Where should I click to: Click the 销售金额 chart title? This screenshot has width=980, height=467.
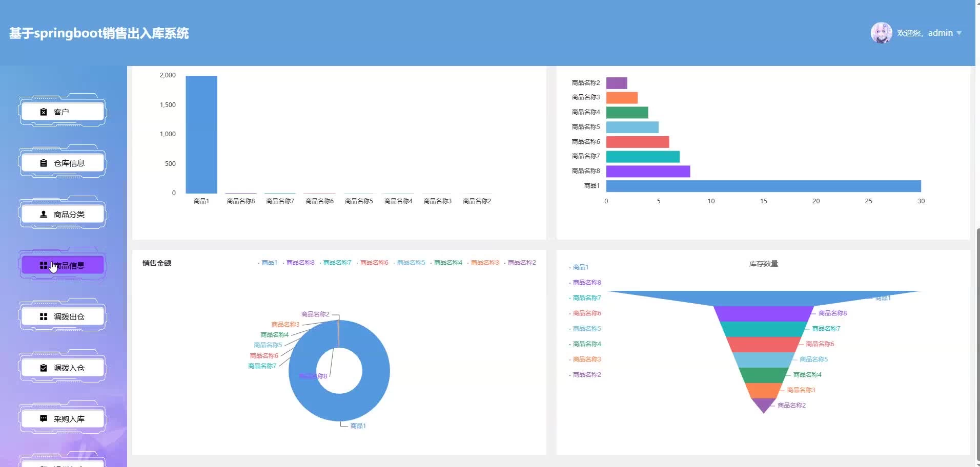click(157, 263)
